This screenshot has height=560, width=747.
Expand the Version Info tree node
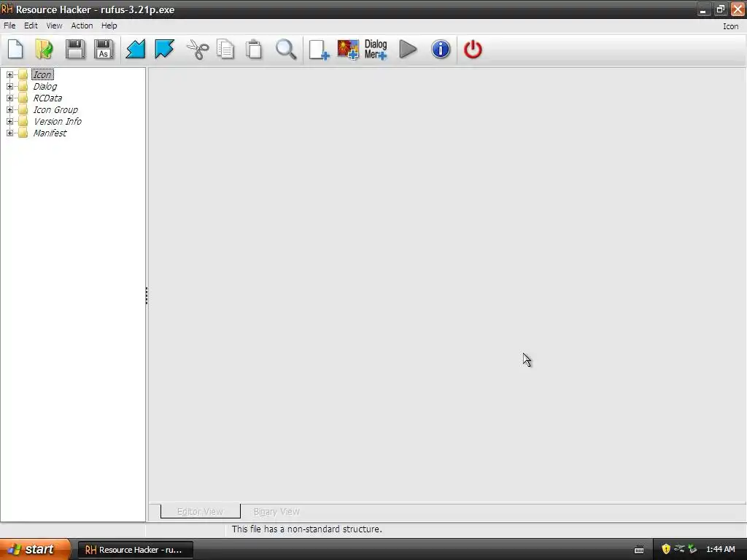pyautogui.click(x=9, y=122)
